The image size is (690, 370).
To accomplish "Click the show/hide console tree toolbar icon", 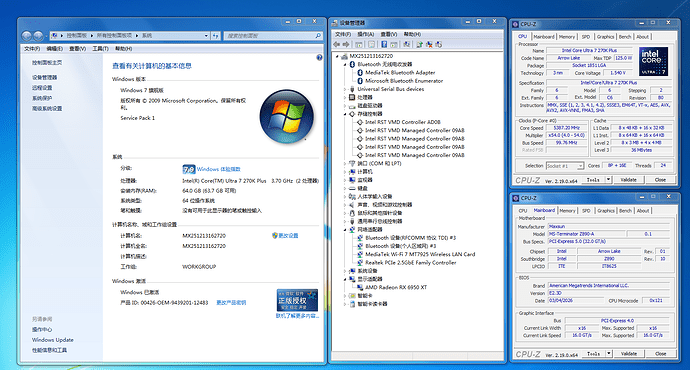I will [359, 44].
